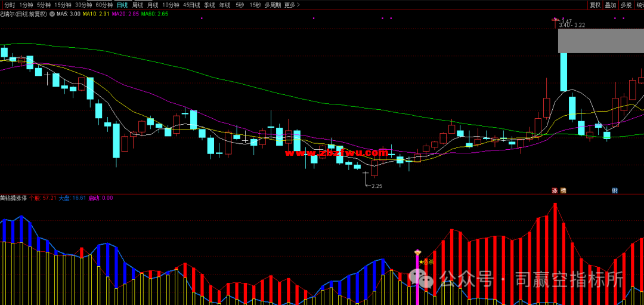
Task: Click the tall cyan candle under gray box
Action: coord(563,72)
